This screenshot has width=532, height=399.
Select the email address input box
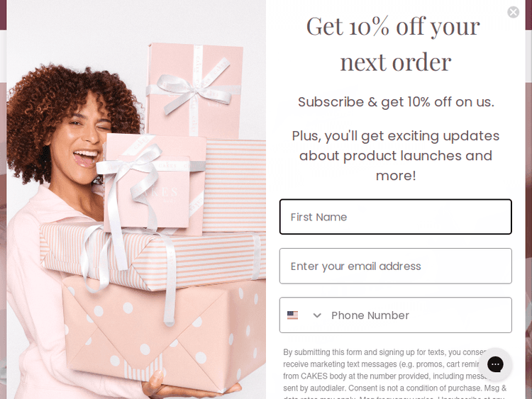point(396,266)
